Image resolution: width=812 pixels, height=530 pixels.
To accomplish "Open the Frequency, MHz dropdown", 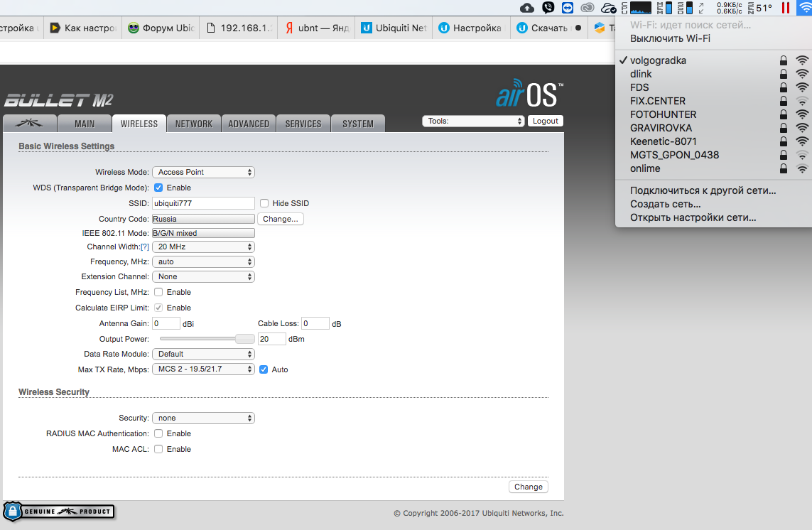I will (203, 261).
